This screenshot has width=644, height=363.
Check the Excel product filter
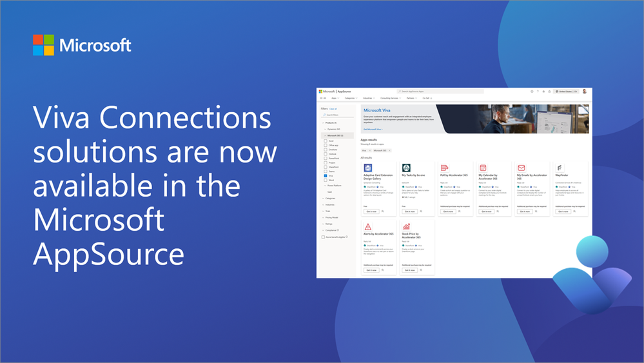[326, 141]
